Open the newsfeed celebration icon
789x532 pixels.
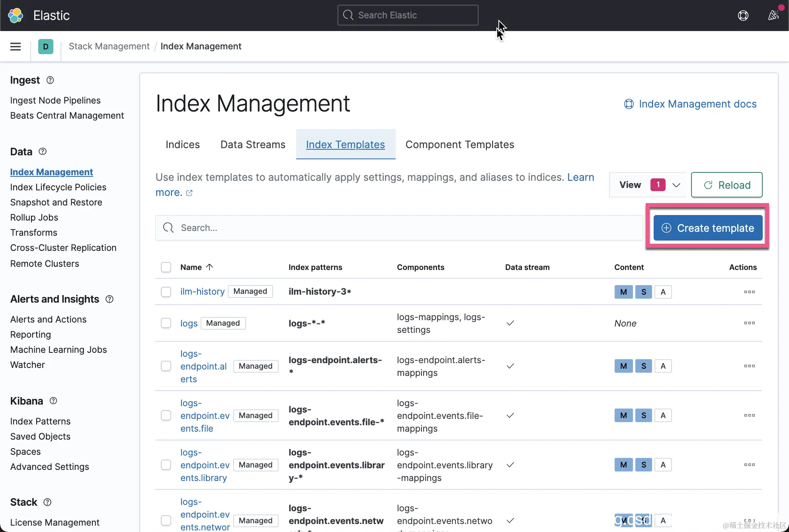(773, 16)
